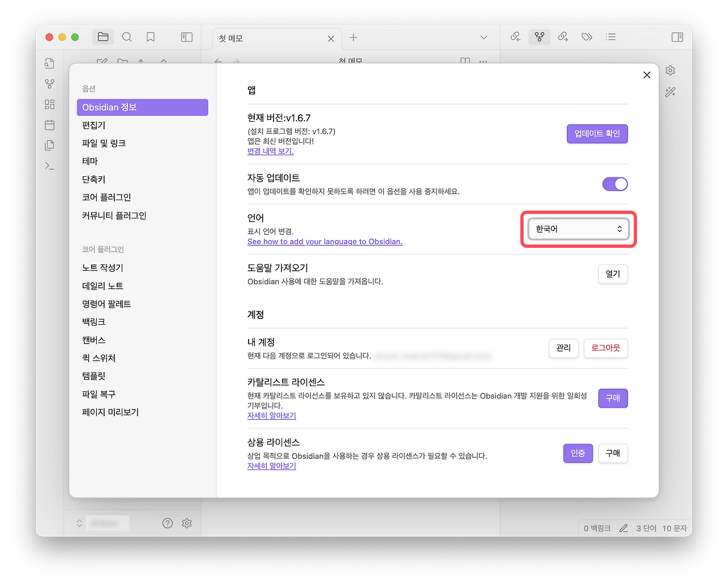The width and height of the screenshot is (728, 584).
Task: Open the 언어 dropdown showing 한국어
Action: [578, 229]
